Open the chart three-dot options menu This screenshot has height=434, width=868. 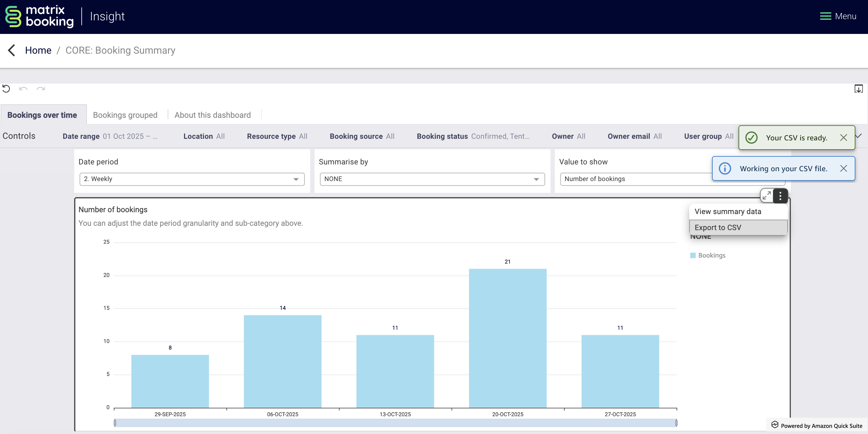780,196
